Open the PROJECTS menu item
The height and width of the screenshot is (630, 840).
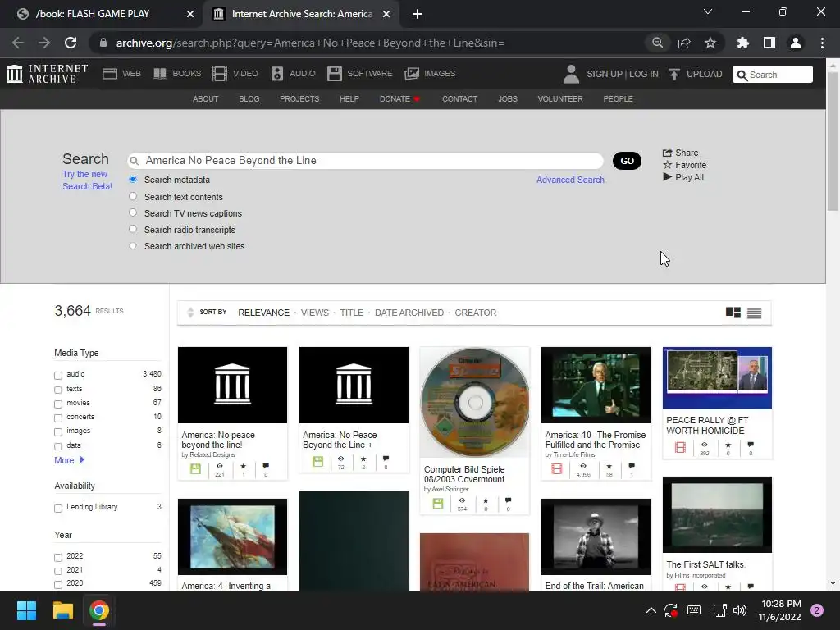(x=299, y=99)
